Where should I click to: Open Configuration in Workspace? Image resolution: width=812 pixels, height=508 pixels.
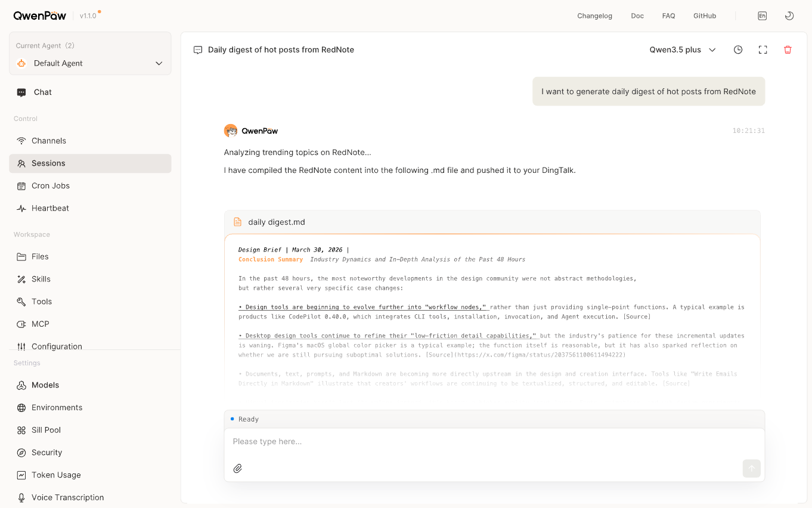pos(90,345)
